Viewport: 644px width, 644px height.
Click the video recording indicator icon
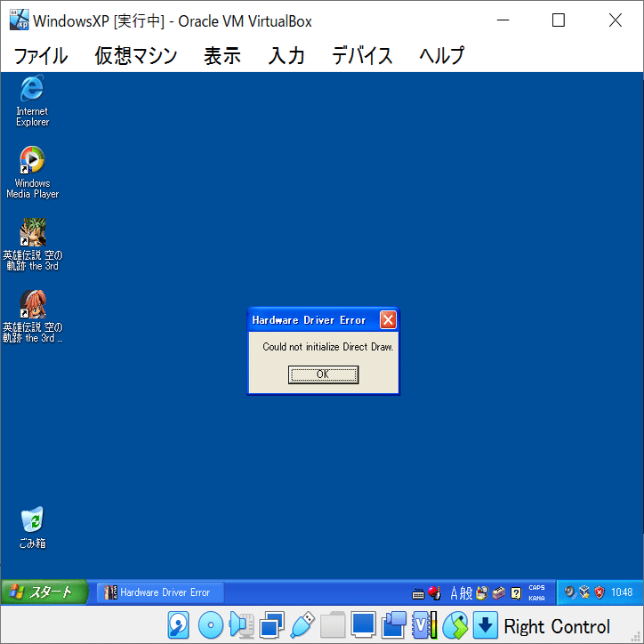[393, 625]
